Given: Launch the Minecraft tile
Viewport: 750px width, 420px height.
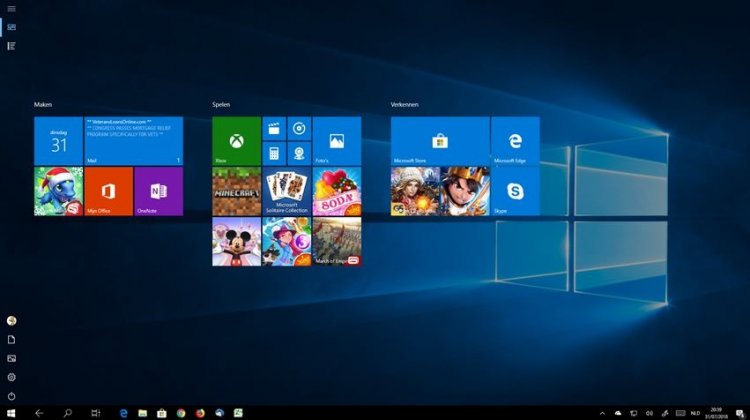Looking at the screenshot, I should tap(236, 191).
